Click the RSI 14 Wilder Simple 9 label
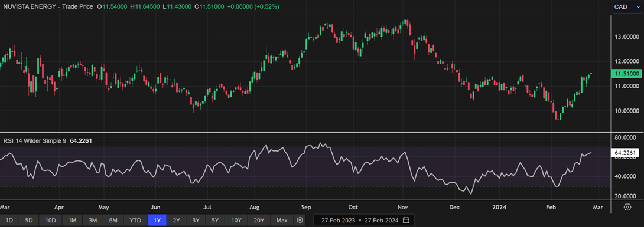This screenshot has width=644, height=227. click(x=35, y=140)
